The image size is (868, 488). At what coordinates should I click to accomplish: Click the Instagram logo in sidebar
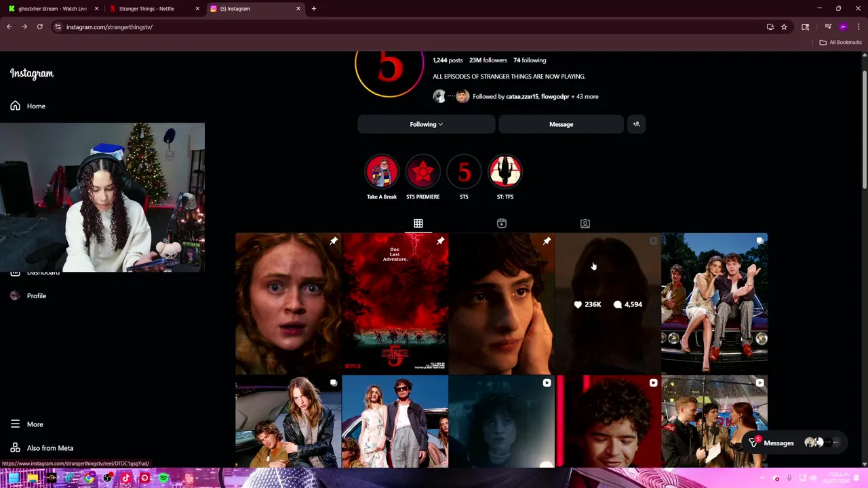point(32,73)
